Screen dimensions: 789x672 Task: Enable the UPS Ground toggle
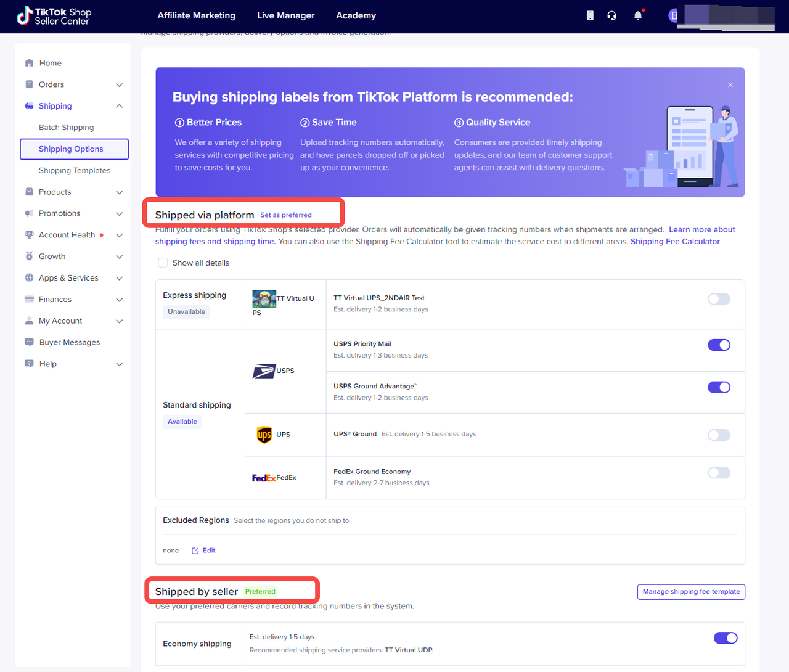[x=719, y=435]
